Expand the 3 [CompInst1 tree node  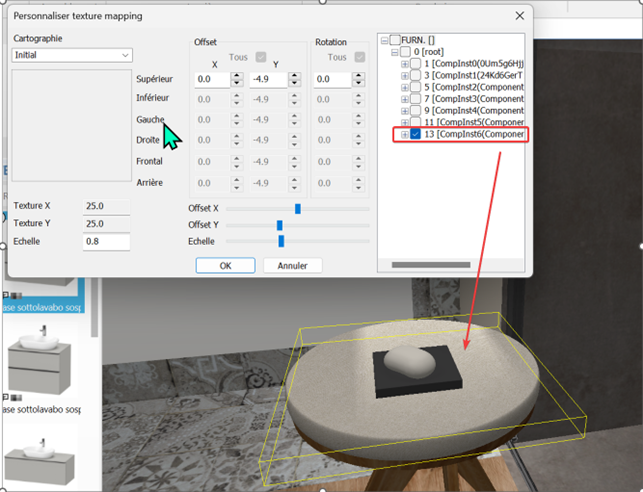[405, 76]
